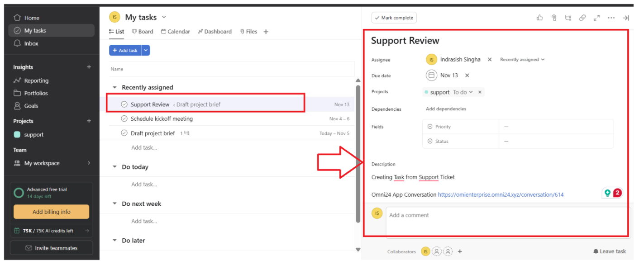
Task: Set the Priority field value
Action: (556, 127)
